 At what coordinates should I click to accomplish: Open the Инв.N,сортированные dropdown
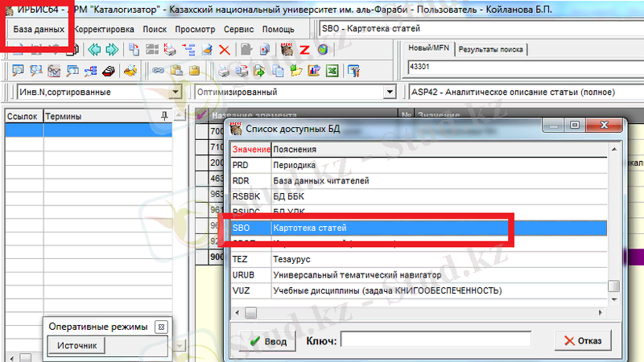(175, 92)
